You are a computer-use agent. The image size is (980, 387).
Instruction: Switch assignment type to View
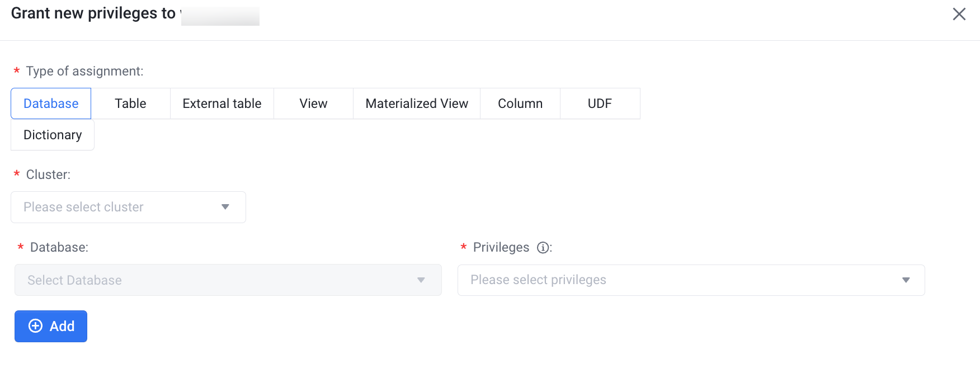coord(313,103)
